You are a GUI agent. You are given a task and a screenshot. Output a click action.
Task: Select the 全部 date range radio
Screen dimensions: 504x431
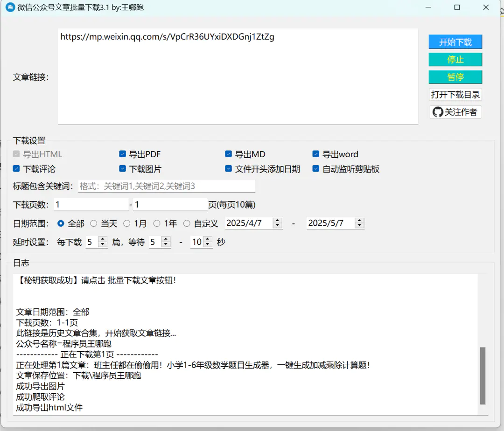tap(61, 223)
